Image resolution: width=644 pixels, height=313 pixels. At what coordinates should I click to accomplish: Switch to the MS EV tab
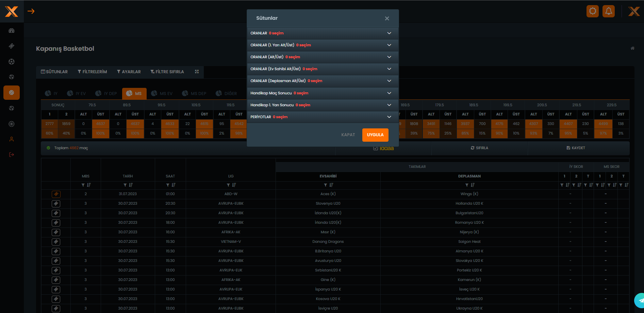click(162, 93)
